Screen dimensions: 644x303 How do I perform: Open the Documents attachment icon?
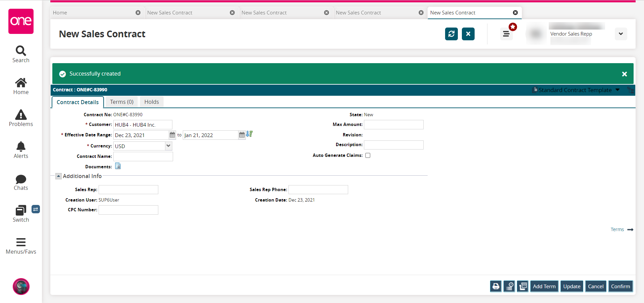pos(118,166)
